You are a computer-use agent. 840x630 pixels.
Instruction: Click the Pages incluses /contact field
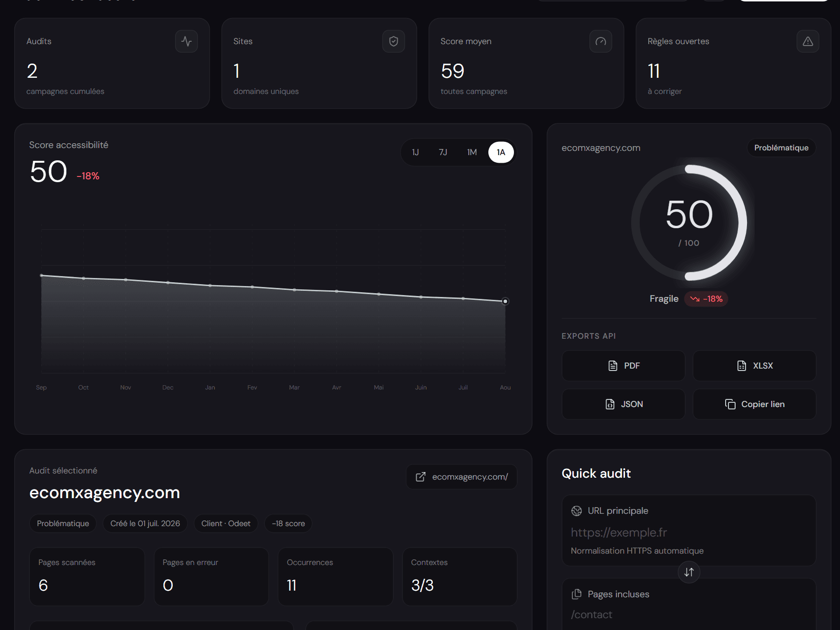tap(689, 615)
